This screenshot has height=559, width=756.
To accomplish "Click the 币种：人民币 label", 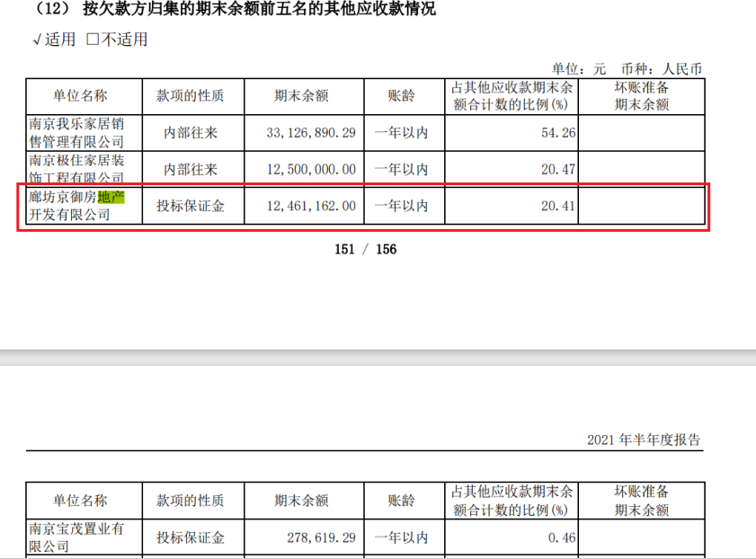I will [662, 69].
